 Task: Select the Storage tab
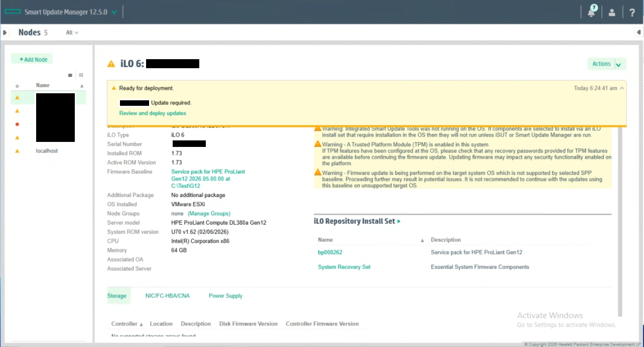(x=117, y=296)
